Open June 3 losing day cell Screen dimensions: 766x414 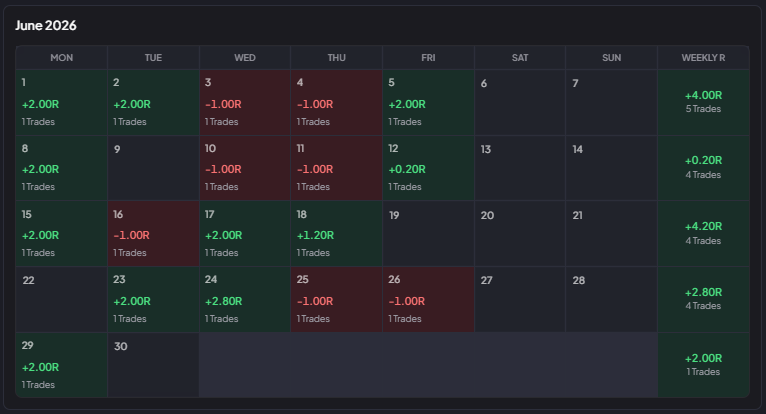pos(245,103)
